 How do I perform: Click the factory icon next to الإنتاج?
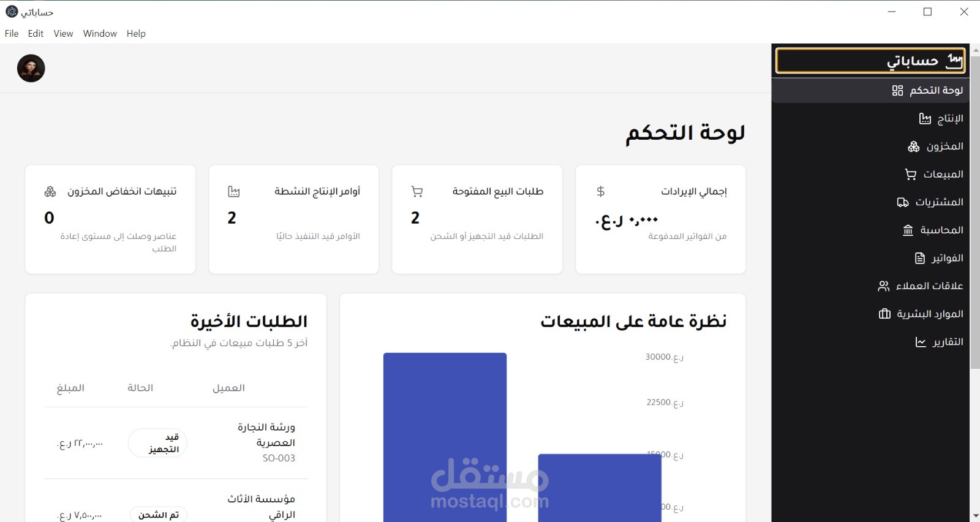point(925,119)
